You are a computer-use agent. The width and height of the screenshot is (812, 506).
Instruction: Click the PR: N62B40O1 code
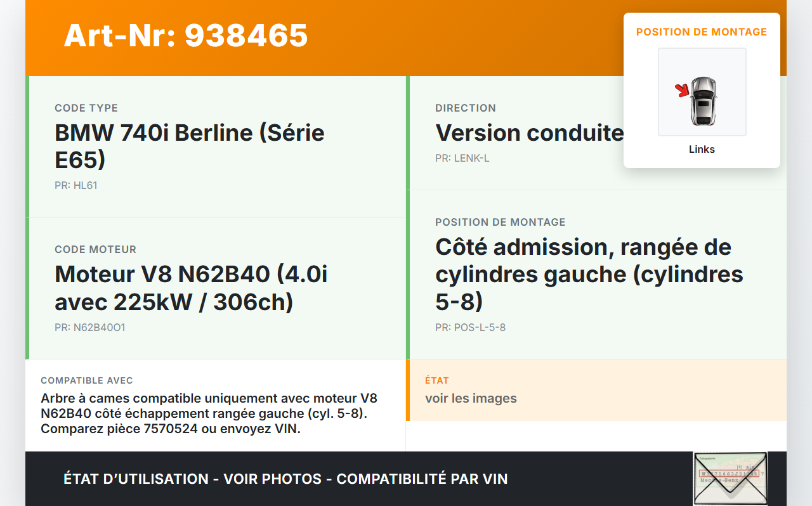pos(90,328)
